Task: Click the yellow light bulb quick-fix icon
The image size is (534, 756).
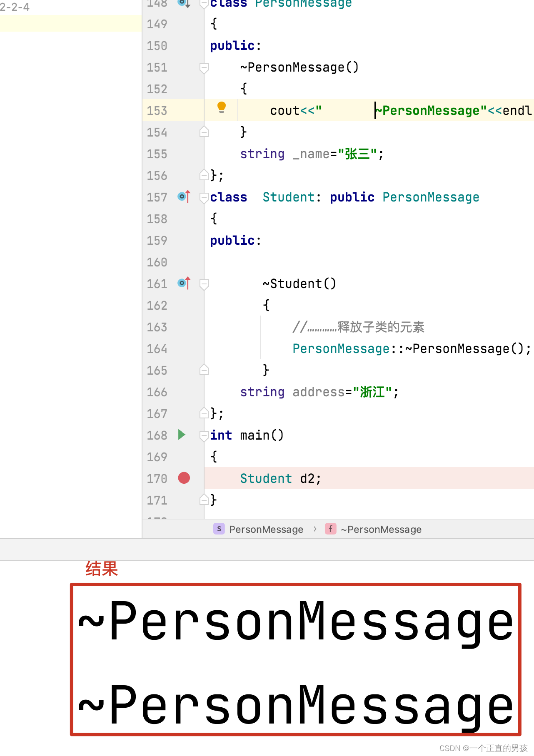Action: pos(222,107)
